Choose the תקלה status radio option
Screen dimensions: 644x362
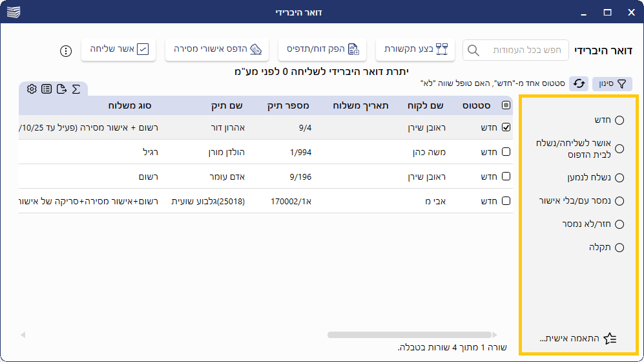tap(619, 248)
